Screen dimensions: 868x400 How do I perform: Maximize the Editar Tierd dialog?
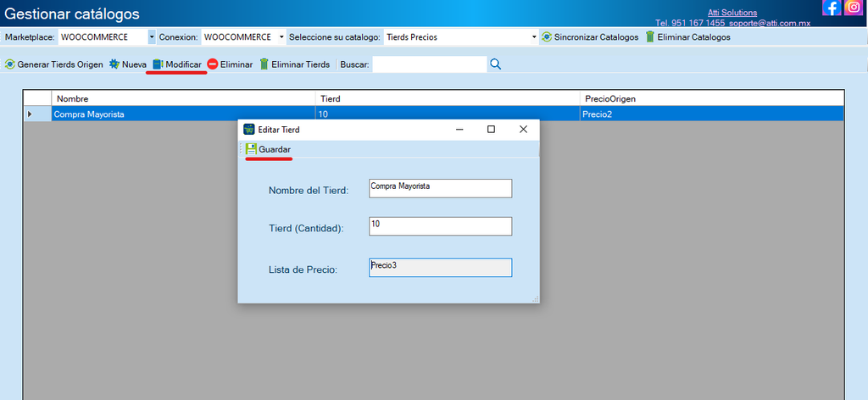coord(491,130)
